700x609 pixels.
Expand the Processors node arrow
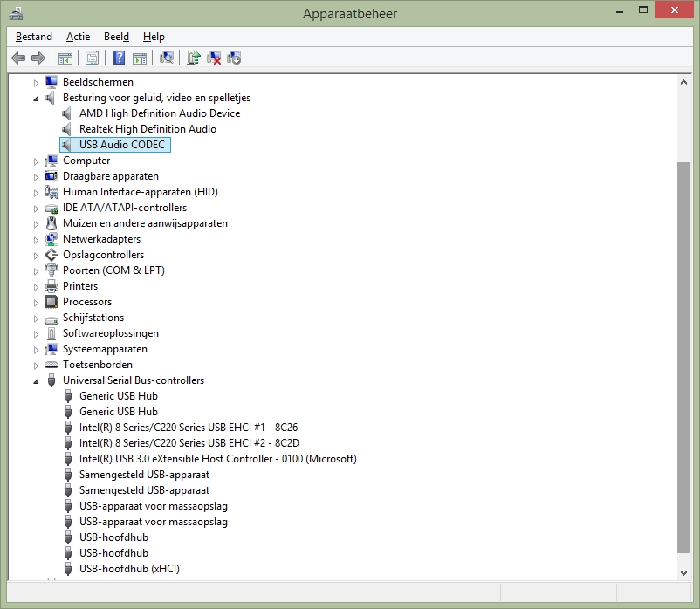[x=36, y=303]
